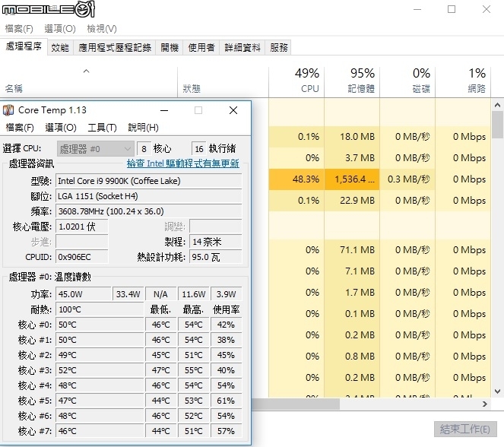Sort by 1% 網路 column header
Viewport: 504px width, 447px height.
click(x=463, y=81)
